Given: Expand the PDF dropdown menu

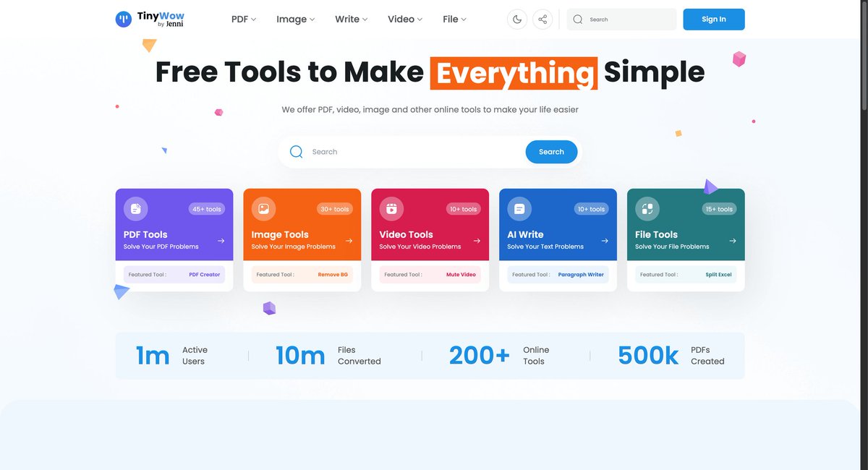Looking at the screenshot, I should tap(244, 20).
